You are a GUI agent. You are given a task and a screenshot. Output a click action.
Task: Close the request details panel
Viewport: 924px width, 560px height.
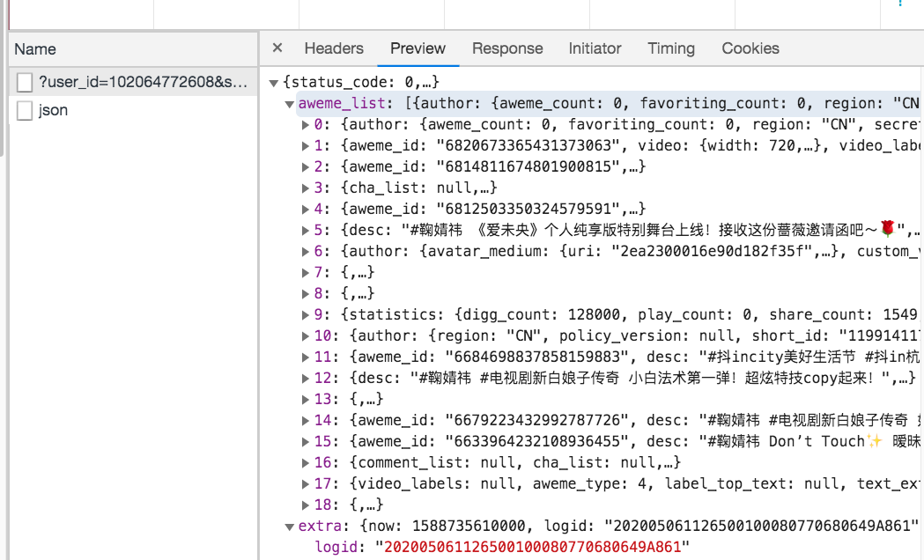[x=277, y=48]
